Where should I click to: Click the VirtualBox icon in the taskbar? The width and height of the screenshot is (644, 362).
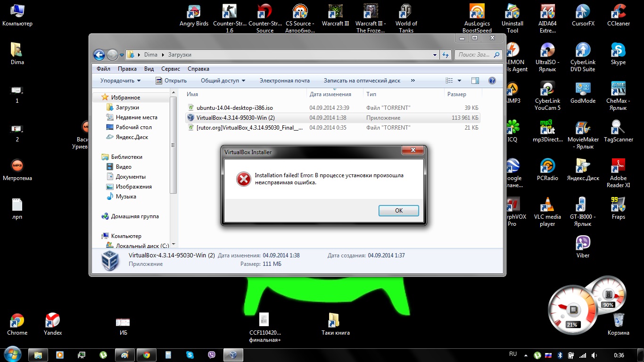(x=232, y=355)
